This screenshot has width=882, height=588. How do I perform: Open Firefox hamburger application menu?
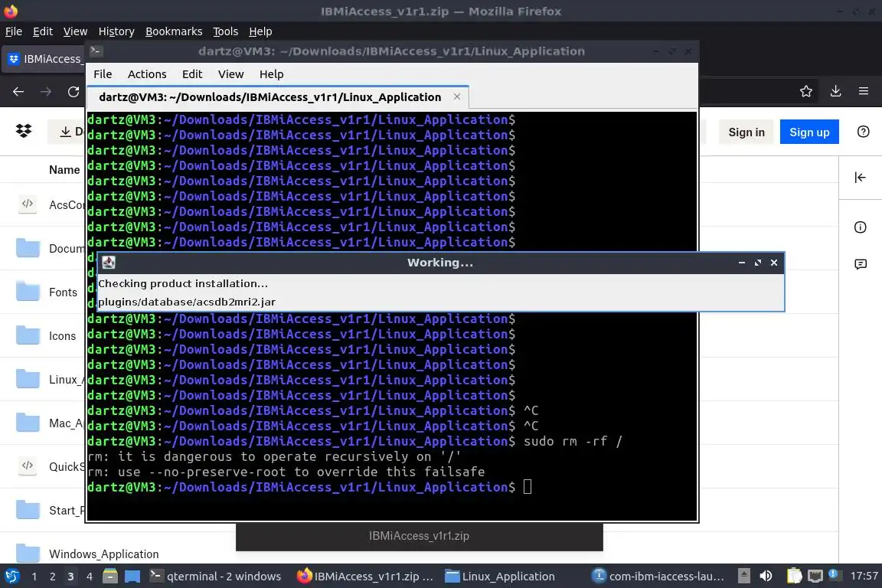(864, 91)
